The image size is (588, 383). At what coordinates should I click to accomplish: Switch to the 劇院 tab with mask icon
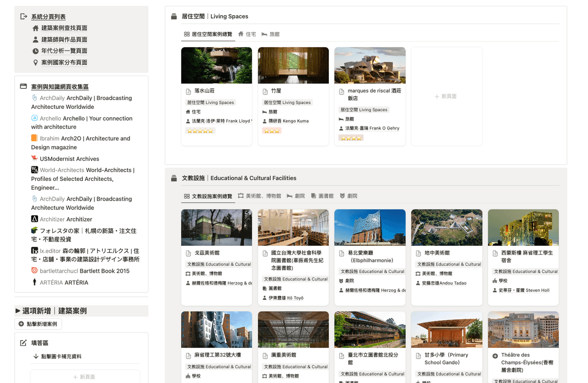pyautogui.click(x=348, y=196)
